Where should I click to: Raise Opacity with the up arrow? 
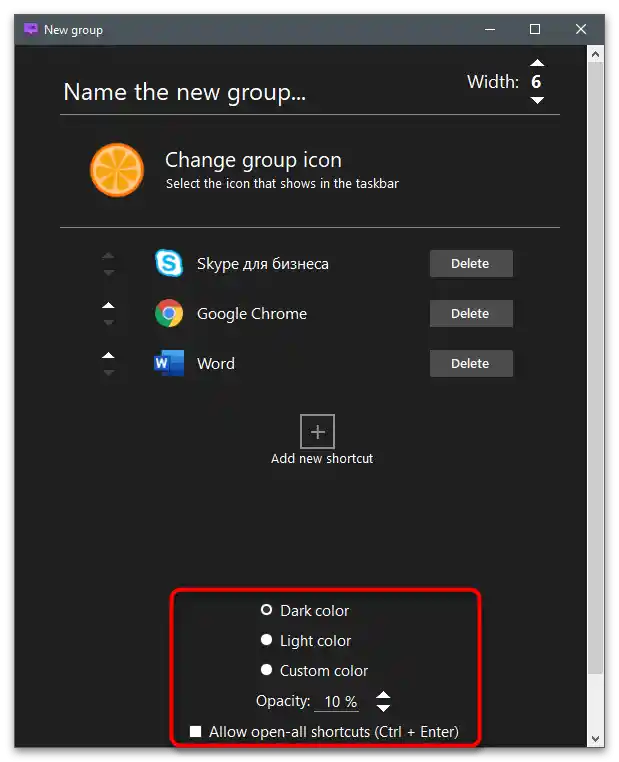click(x=383, y=695)
